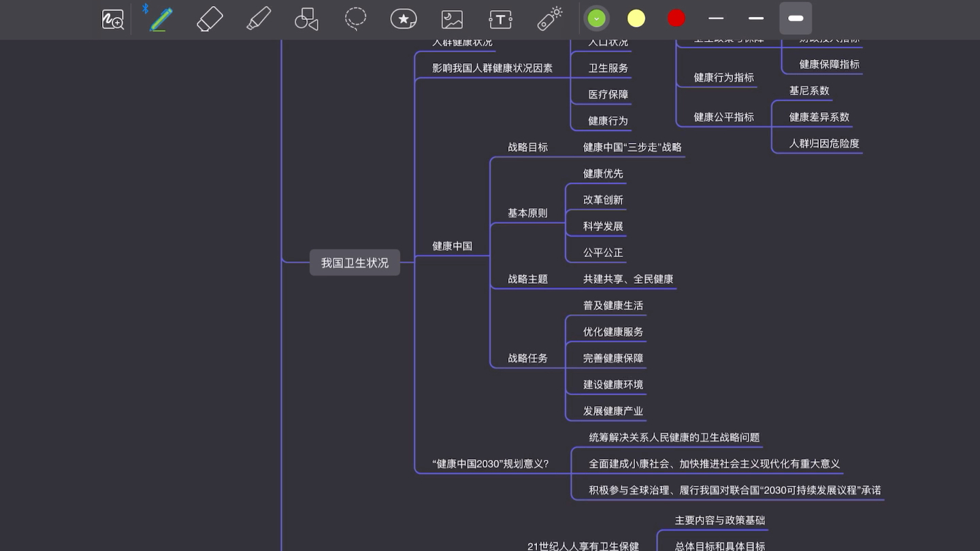Click the 健康公平指标 node
The width and height of the screenshot is (980, 551).
[x=724, y=117]
